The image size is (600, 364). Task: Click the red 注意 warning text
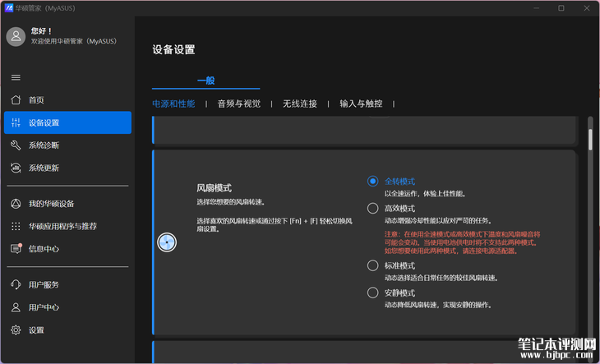coord(462,242)
